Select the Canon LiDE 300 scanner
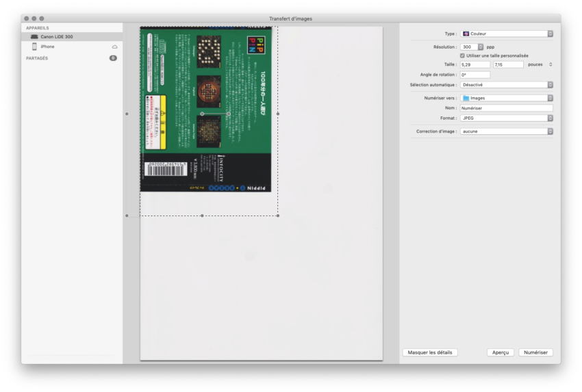The width and height of the screenshot is (582, 392). [56, 36]
